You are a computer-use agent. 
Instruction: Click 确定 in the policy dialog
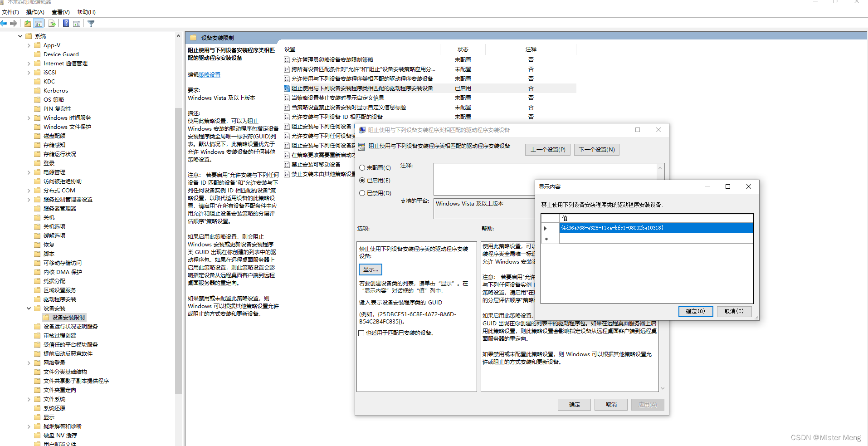[x=575, y=405]
